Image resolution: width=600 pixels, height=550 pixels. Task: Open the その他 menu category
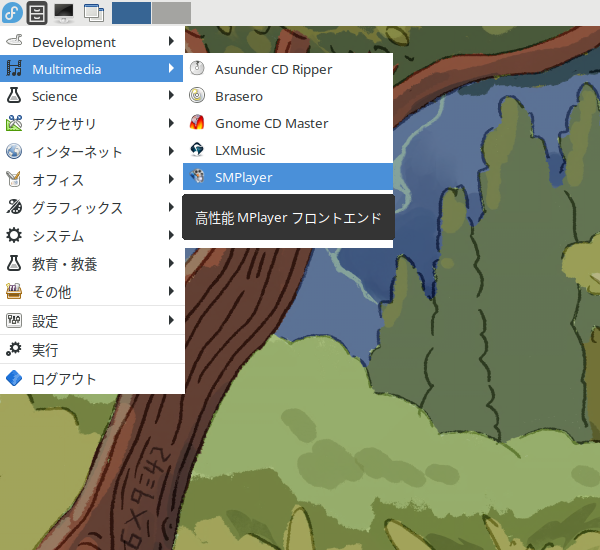(x=92, y=292)
